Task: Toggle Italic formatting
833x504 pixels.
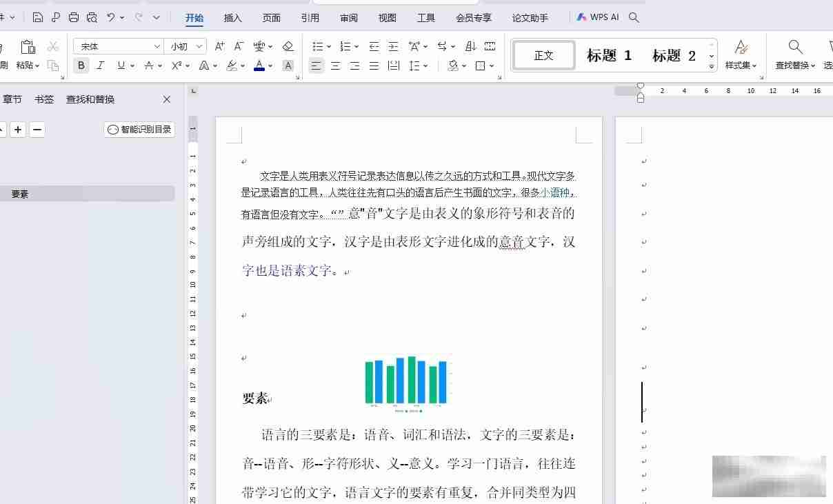Action: coord(101,65)
